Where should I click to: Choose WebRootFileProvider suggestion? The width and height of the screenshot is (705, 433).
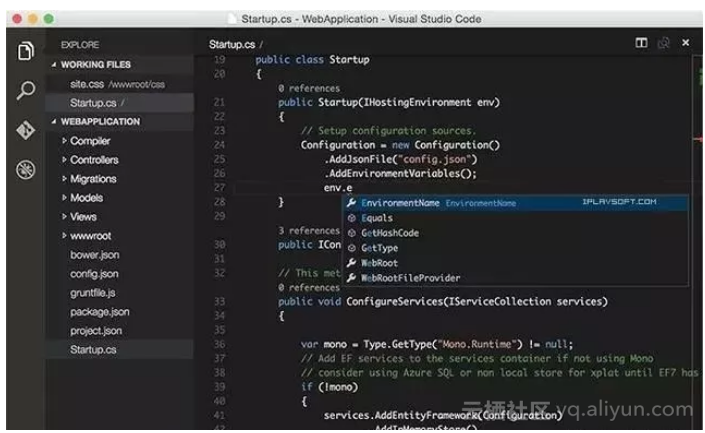[516, 278]
